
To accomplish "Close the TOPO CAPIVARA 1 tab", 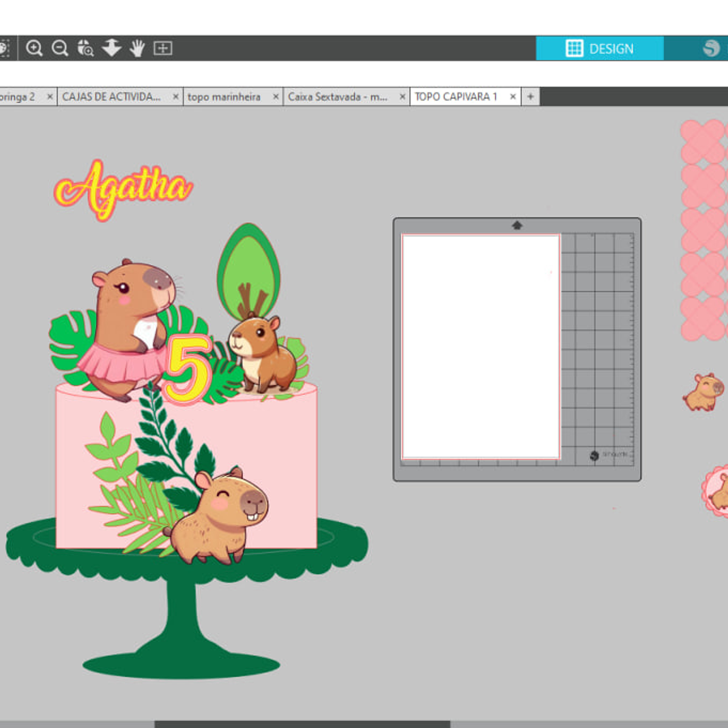I will 513,97.
